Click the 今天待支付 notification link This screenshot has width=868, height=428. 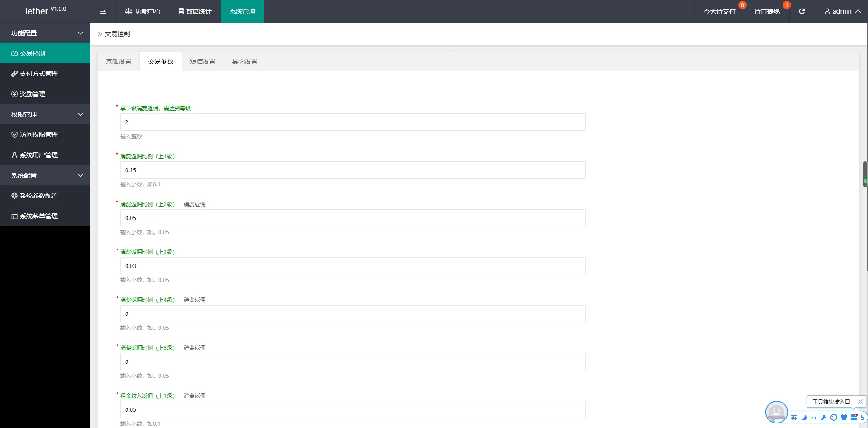point(719,11)
